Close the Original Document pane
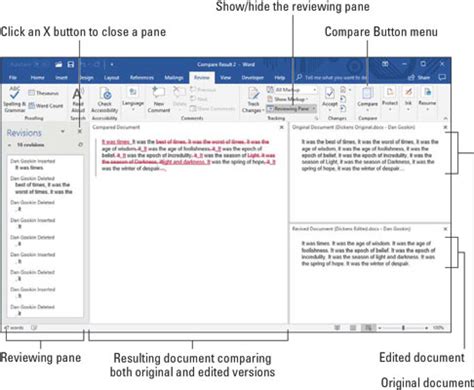The image size is (474, 390). click(445, 127)
